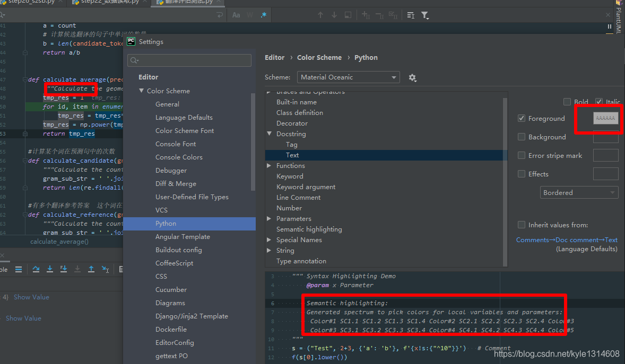
Task: Expand the String node
Action: coord(269,250)
